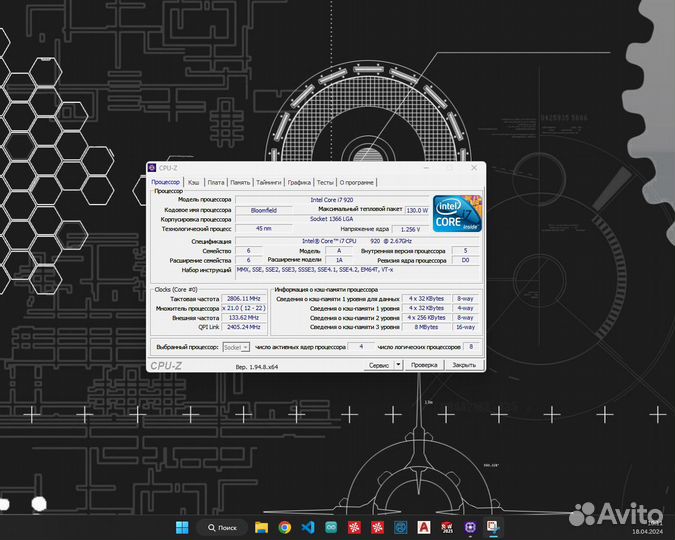Click the Семейство value '6'
This screenshot has width=675, height=540.
(248, 251)
